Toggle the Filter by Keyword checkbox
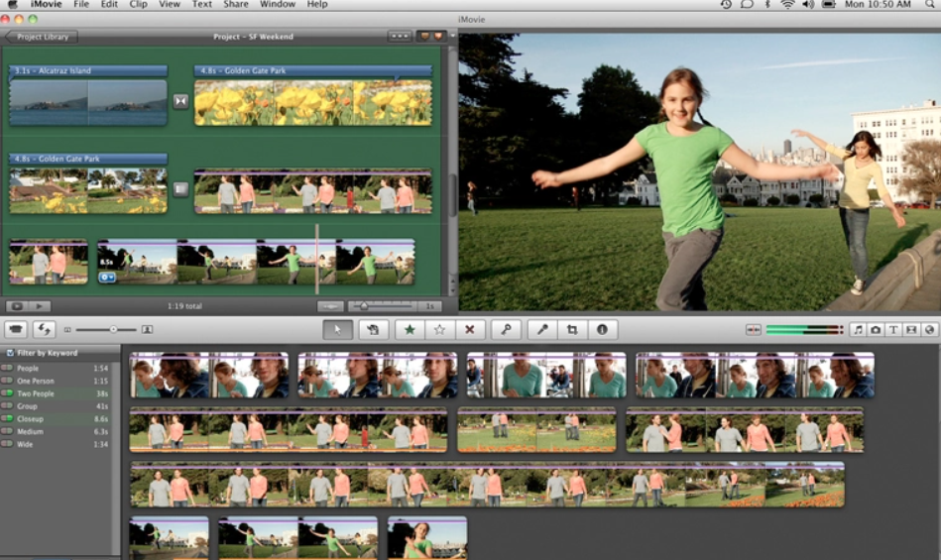Screen dimensions: 941x560 coord(10,353)
